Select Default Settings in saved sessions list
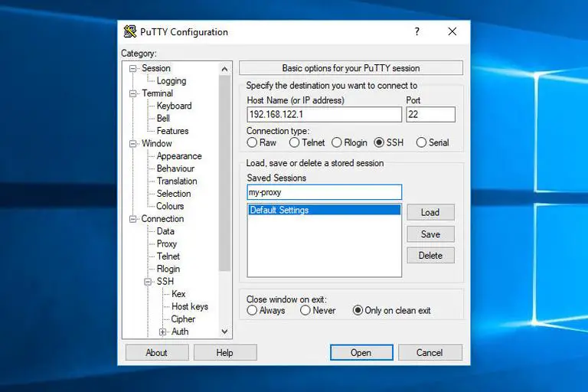This screenshot has height=392, width=588. click(x=324, y=210)
